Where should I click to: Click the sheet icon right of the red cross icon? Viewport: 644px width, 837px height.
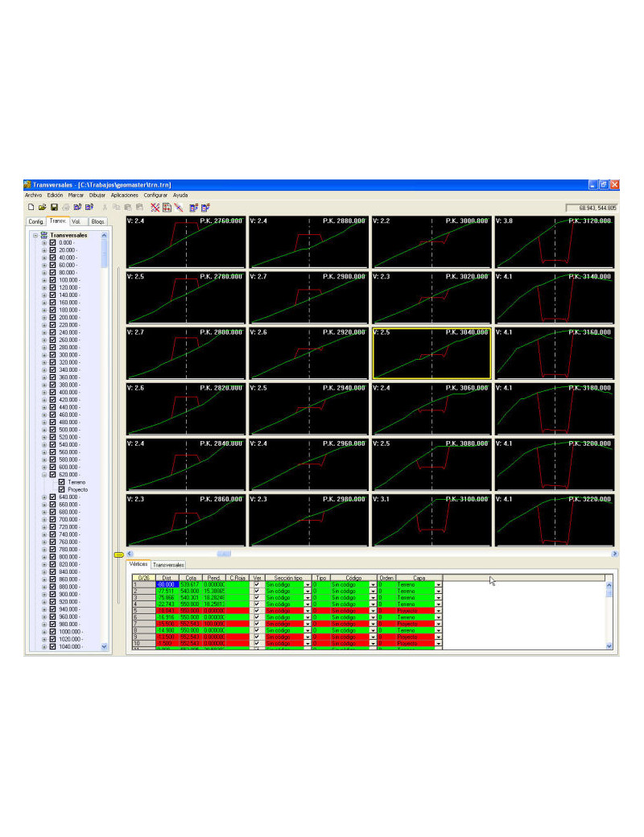coord(167,207)
